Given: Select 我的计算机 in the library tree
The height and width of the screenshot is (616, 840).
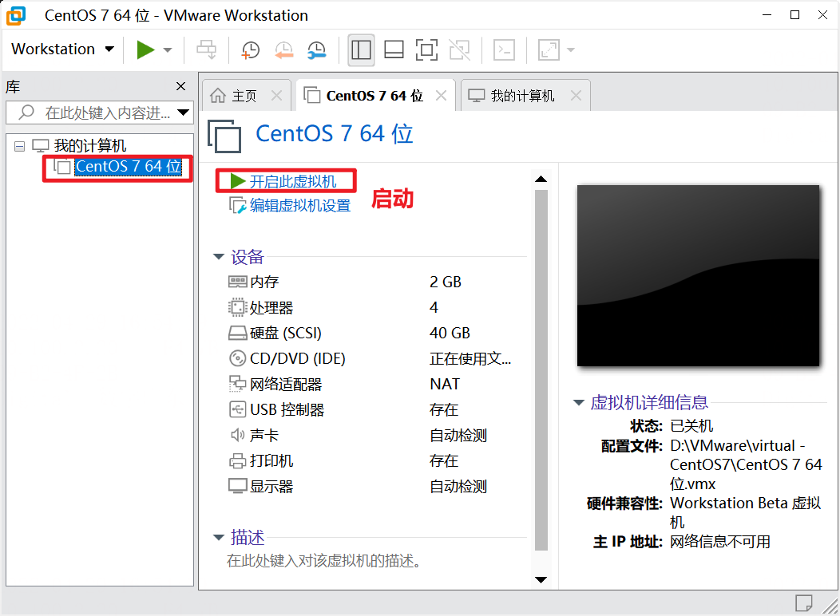Looking at the screenshot, I should pyautogui.click(x=90, y=145).
